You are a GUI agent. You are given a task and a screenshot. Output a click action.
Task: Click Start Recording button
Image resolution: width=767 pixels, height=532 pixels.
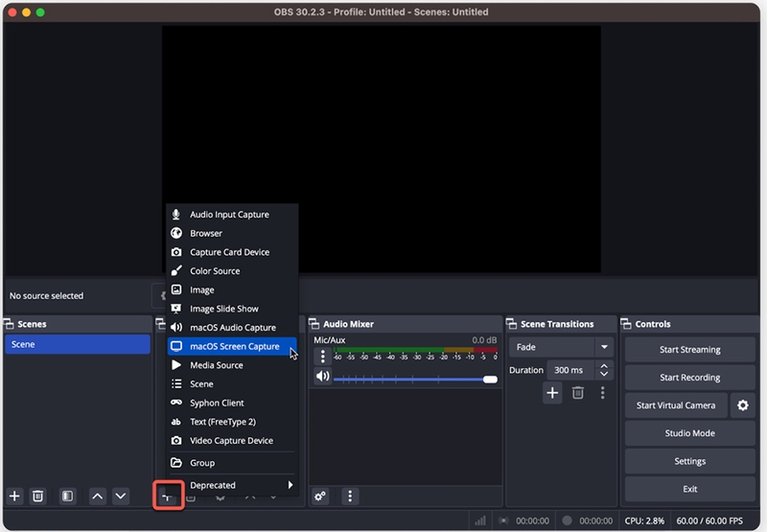pyautogui.click(x=689, y=378)
